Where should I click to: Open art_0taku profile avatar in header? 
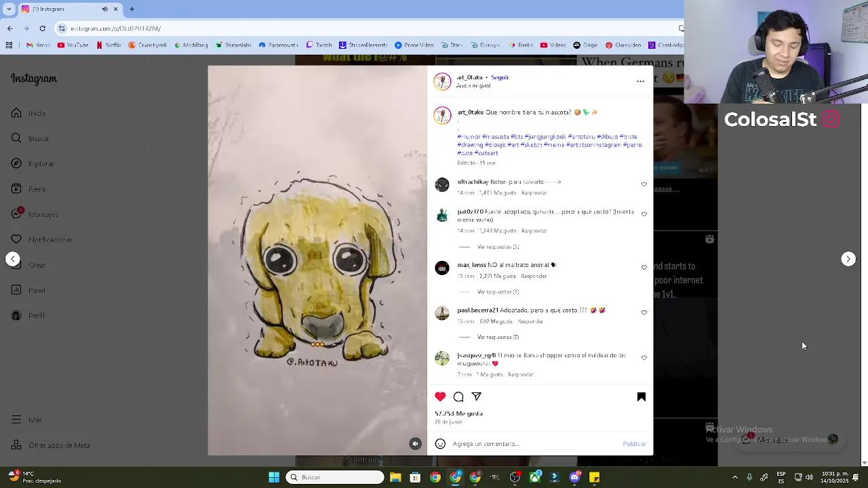point(442,81)
